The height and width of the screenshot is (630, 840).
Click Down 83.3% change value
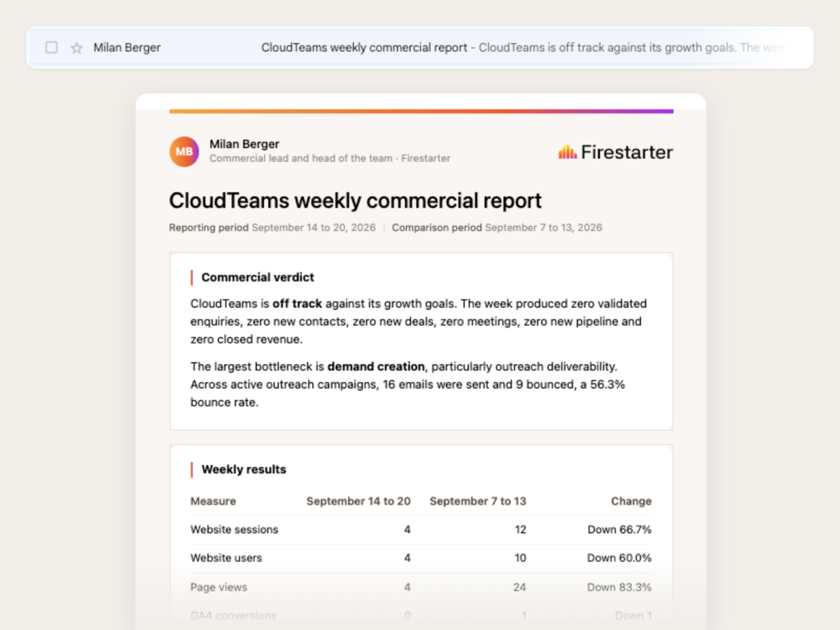(x=619, y=587)
